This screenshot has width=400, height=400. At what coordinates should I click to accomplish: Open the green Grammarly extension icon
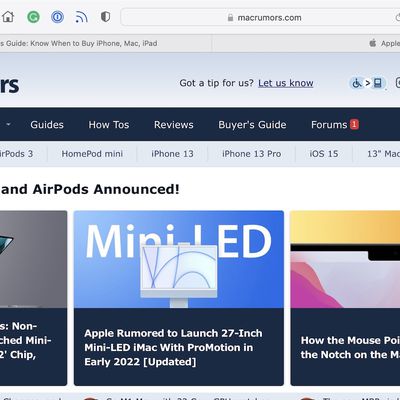click(x=33, y=17)
